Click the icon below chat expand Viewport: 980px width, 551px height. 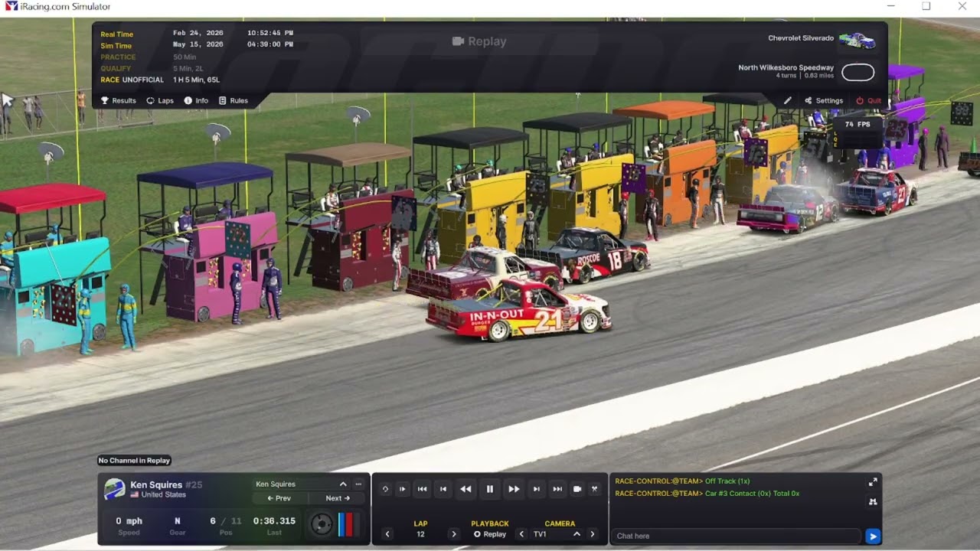[873, 502]
